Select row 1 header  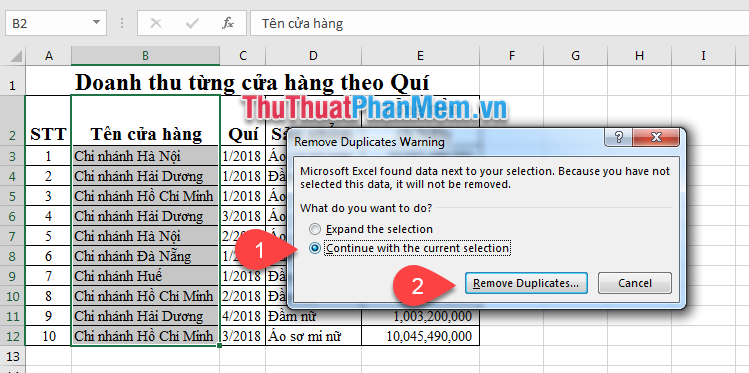[12, 81]
